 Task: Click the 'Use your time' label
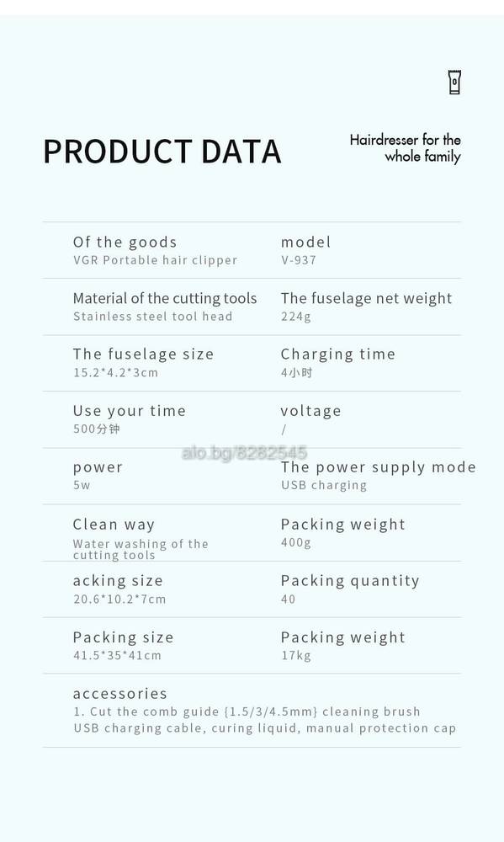click(130, 412)
